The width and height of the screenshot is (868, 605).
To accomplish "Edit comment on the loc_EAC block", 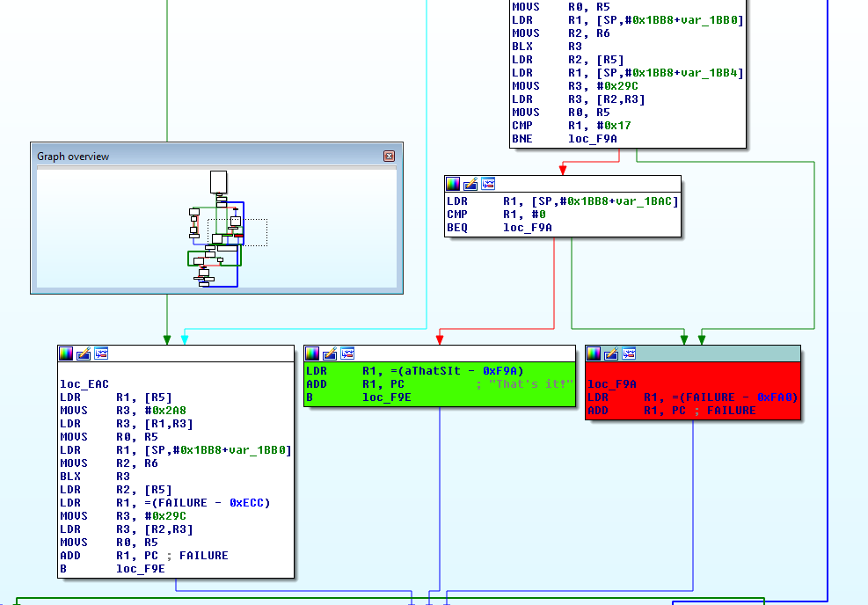I will [83, 353].
